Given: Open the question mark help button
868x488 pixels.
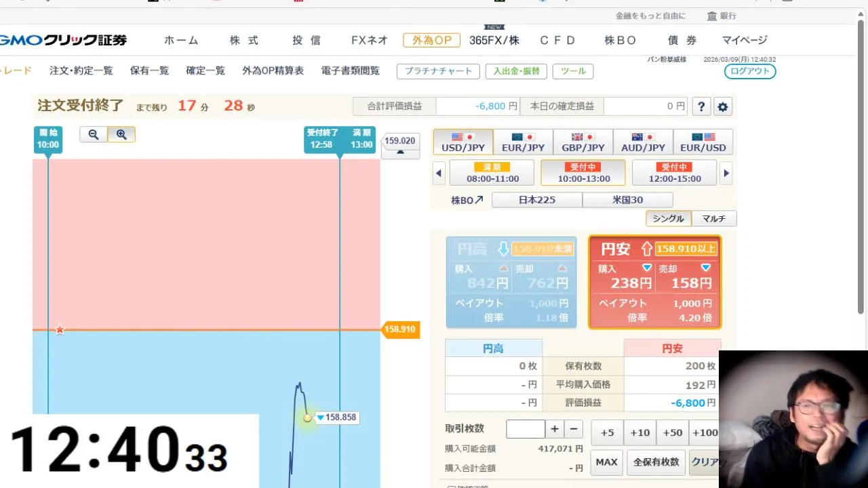Looking at the screenshot, I should point(701,106).
